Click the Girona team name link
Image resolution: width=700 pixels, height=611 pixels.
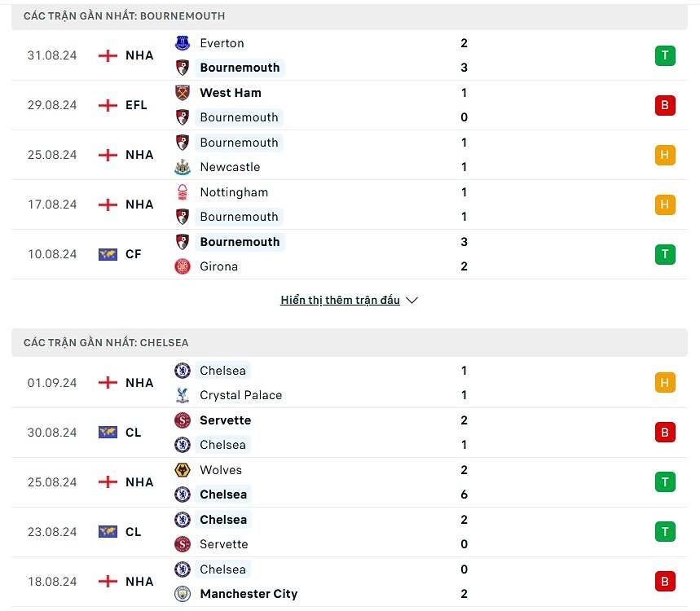[x=219, y=266]
